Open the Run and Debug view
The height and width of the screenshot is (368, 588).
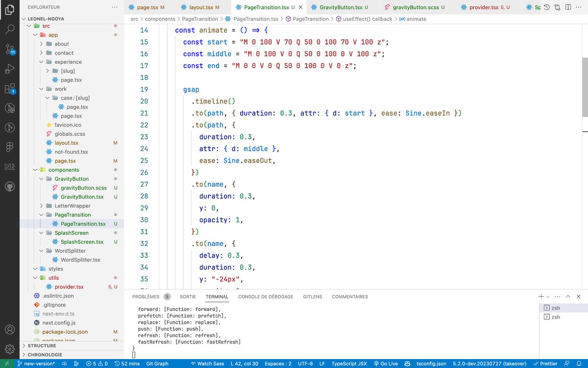point(10,69)
